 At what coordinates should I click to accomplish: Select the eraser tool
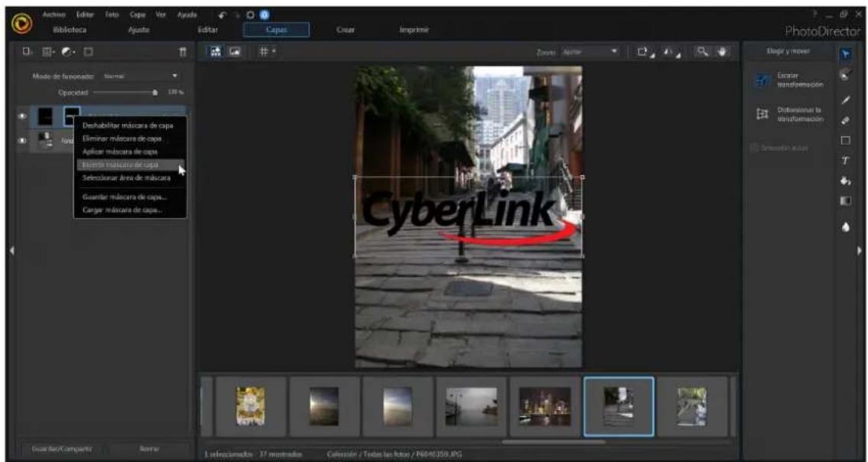tap(846, 120)
